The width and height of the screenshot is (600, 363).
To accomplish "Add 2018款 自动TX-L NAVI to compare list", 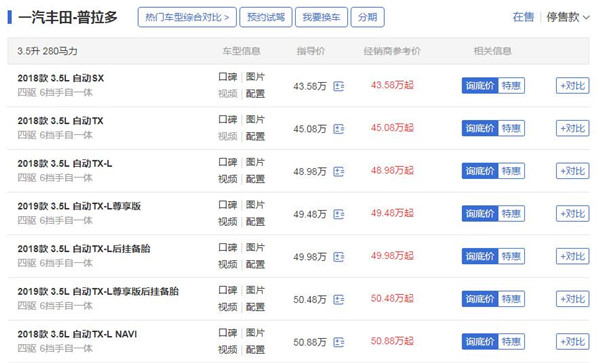I will pos(572,342).
